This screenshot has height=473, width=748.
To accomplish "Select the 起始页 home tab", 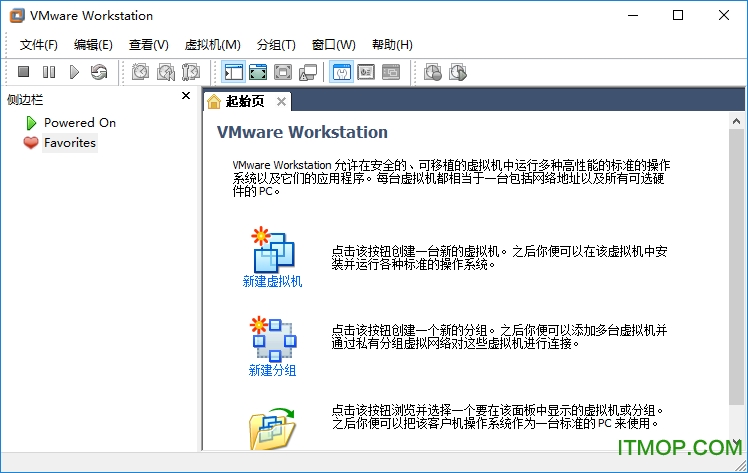I will coord(248,101).
